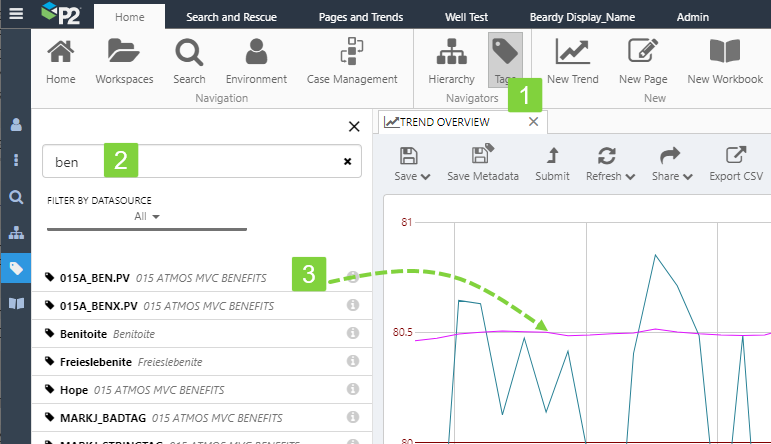Click the book icon in left sidebar

pos(16,303)
